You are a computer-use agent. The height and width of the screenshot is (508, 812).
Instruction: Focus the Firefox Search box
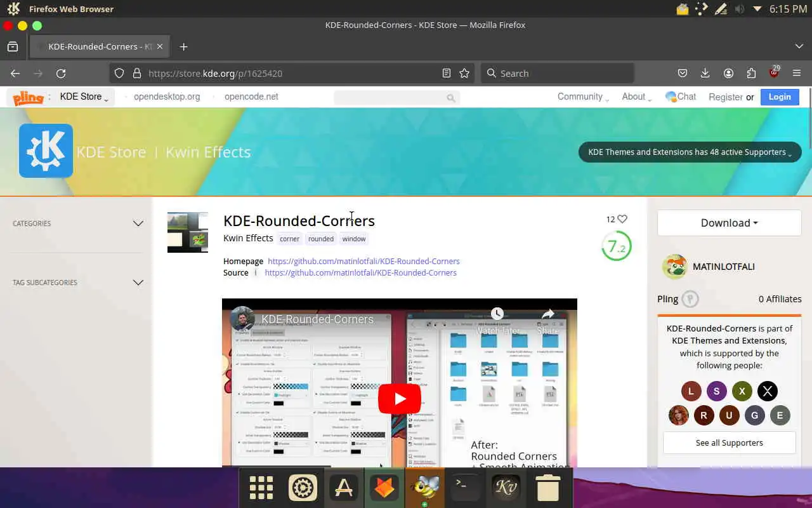click(x=558, y=73)
